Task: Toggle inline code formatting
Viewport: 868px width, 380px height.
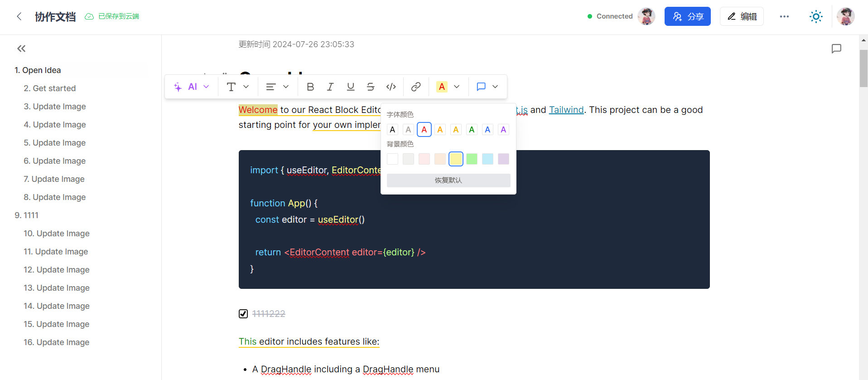Action: (x=391, y=87)
